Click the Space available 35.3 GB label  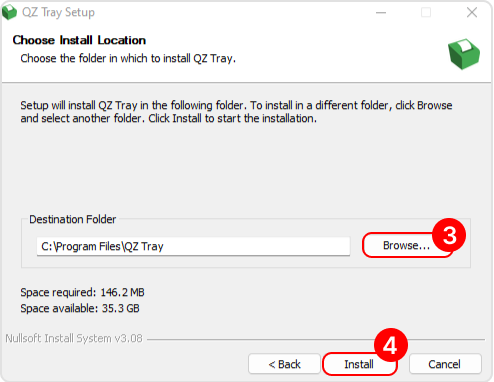[80, 308]
